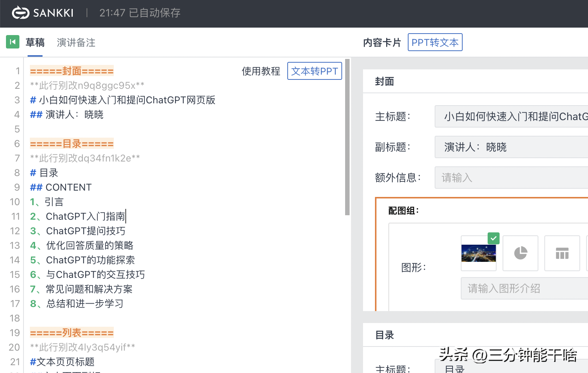Uncheck green checkmark on image thumbnail

(x=494, y=238)
